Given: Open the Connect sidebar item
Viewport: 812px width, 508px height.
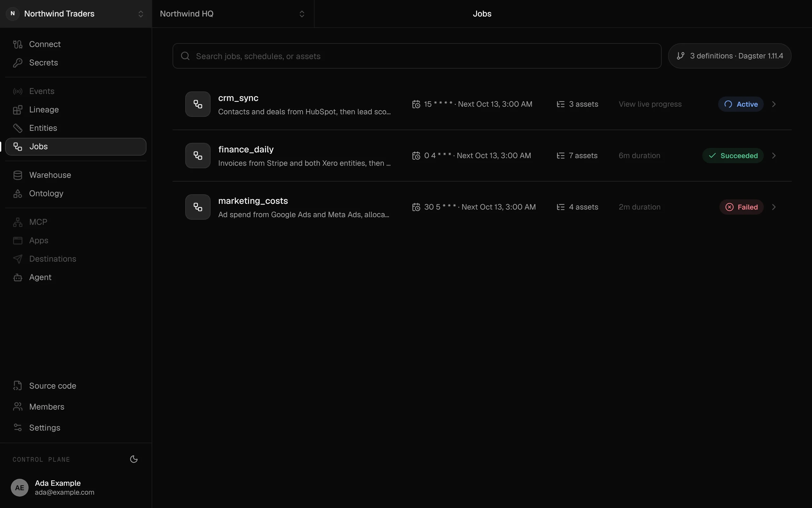Looking at the screenshot, I should tap(75, 44).
